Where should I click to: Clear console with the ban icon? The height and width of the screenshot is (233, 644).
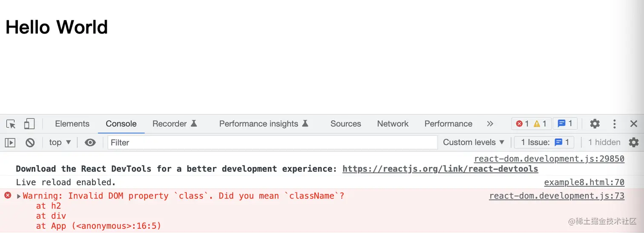pyautogui.click(x=30, y=142)
